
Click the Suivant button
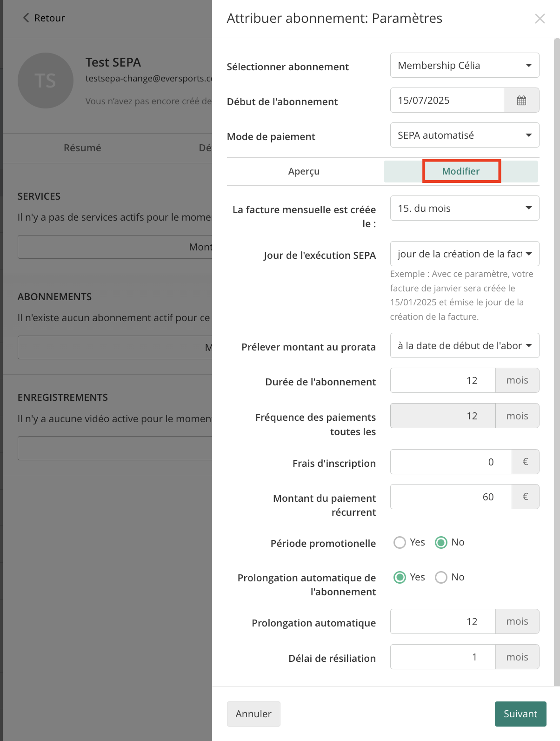click(520, 714)
